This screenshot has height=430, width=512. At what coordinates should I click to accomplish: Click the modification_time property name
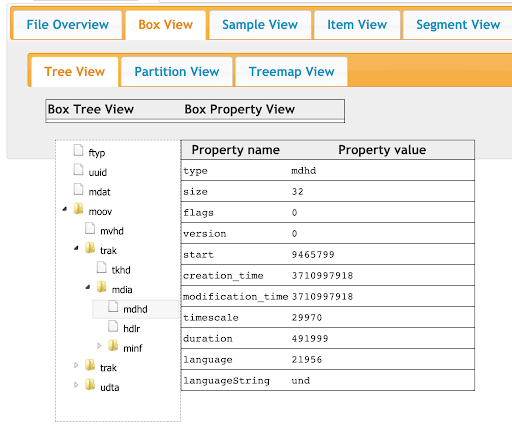pos(235,297)
